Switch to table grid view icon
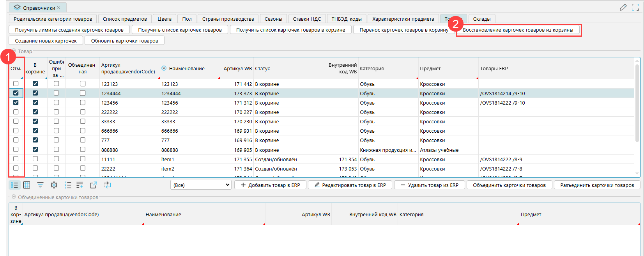Viewport: 644px width, 256px height. click(27, 185)
